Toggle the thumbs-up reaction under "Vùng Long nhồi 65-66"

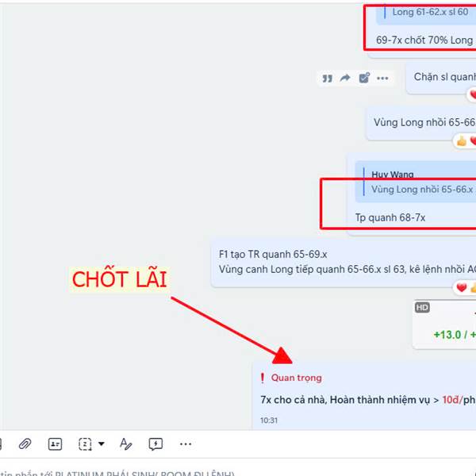tap(462, 141)
